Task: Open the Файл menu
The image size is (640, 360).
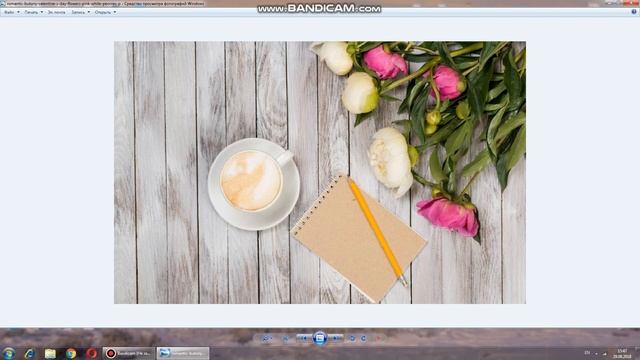Action: [x=11, y=12]
